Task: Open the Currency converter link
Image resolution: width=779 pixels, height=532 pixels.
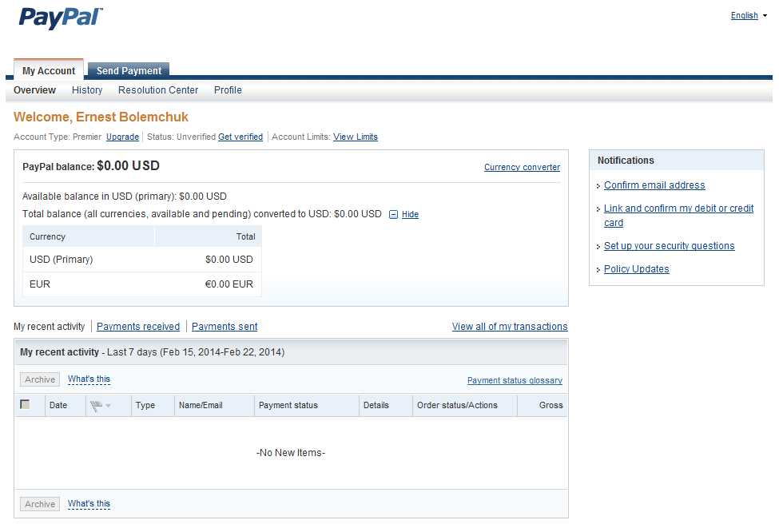Action: click(523, 168)
